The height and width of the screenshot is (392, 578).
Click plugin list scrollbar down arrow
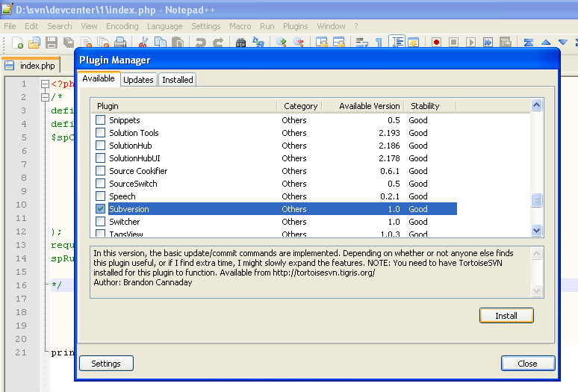[x=536, y=230]
